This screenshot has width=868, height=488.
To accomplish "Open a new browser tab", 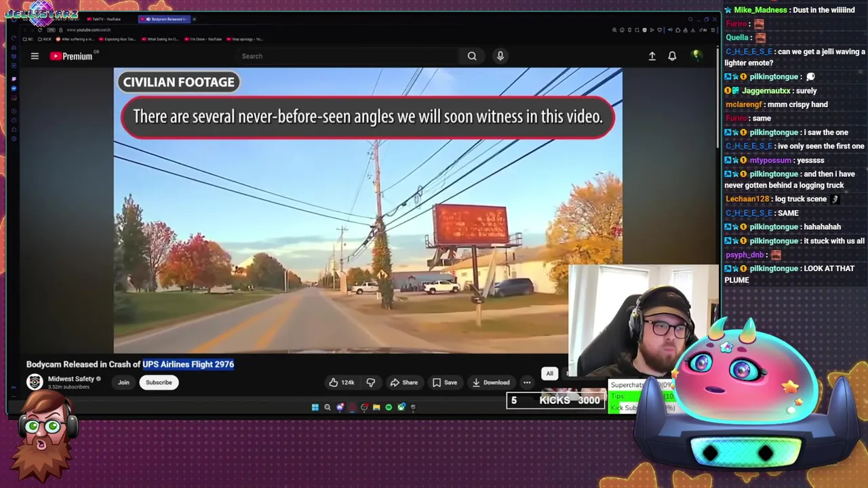I will 194,19.
